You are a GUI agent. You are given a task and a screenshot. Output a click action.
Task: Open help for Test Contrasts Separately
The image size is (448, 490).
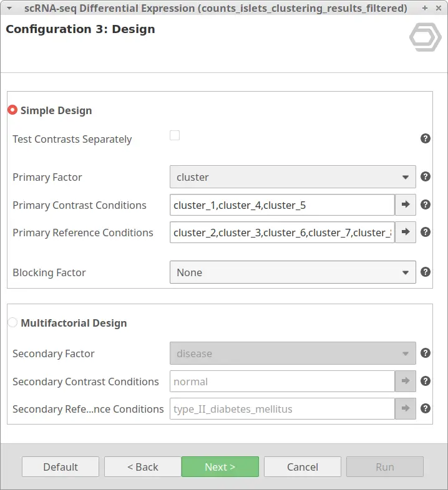point(425,138)
